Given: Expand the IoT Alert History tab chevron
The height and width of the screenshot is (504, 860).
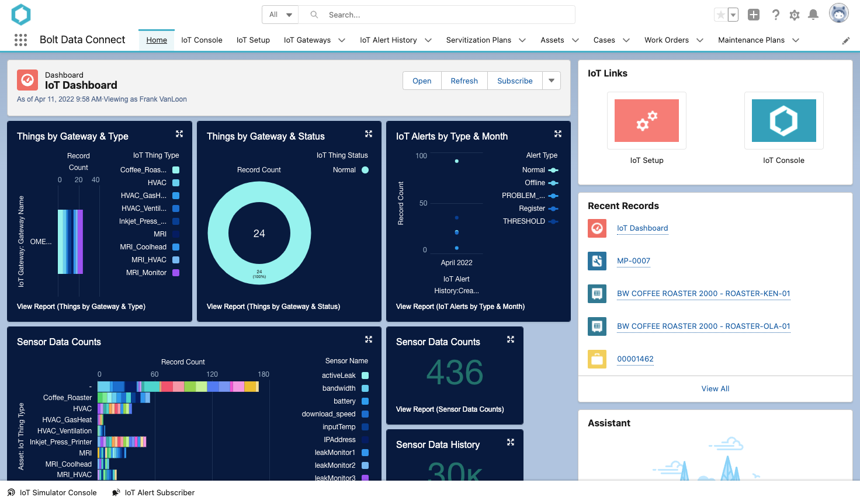Looking at the screenshot, I should pyautogui.click(x=428, y=40).
